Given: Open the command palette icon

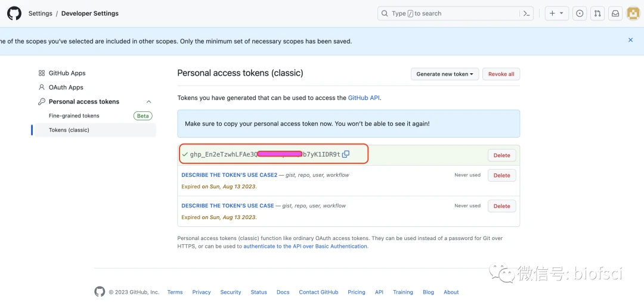Looking at the screenshot, I should pos(527,13).
